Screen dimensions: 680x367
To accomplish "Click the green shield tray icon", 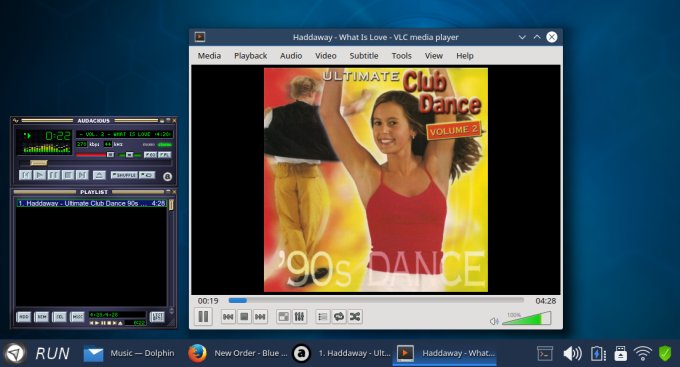I will point(665,353).
